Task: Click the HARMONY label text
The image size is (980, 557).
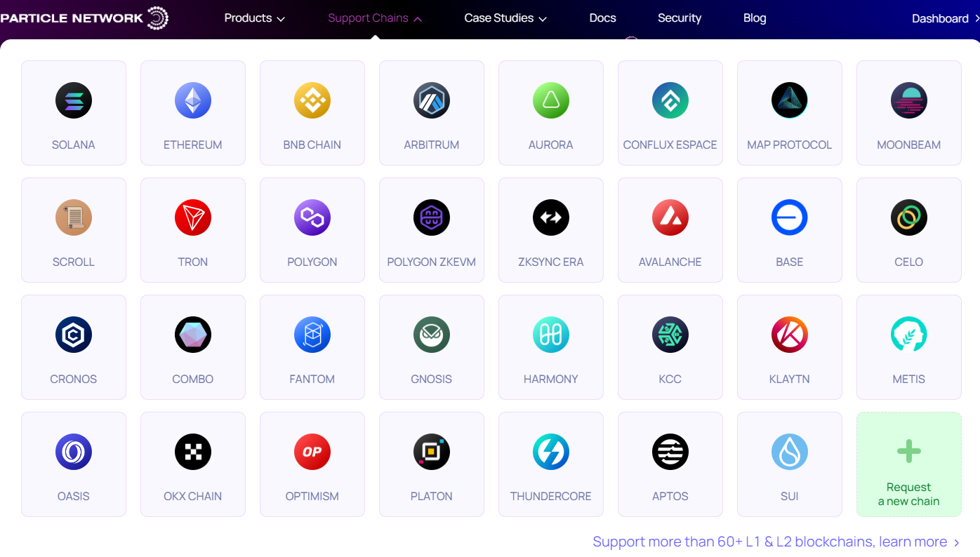Action: click(551, 380)
